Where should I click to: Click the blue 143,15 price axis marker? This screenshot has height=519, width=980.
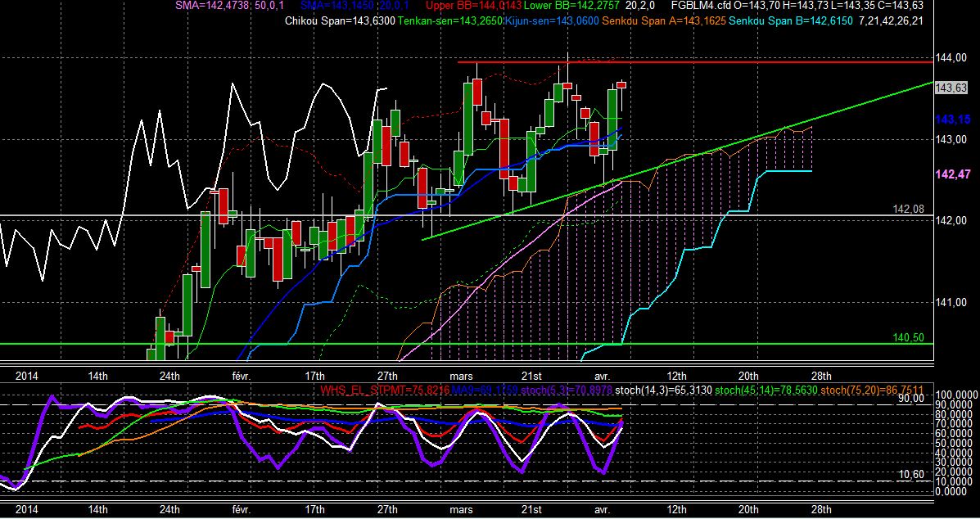[x=952, y=120]
